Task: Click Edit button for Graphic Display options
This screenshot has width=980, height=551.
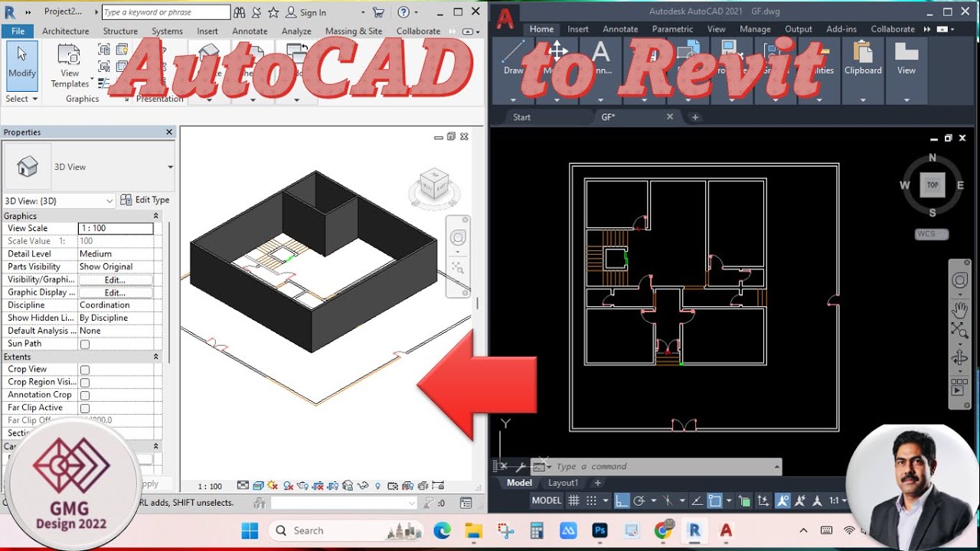Action: (x=115, y=292)
